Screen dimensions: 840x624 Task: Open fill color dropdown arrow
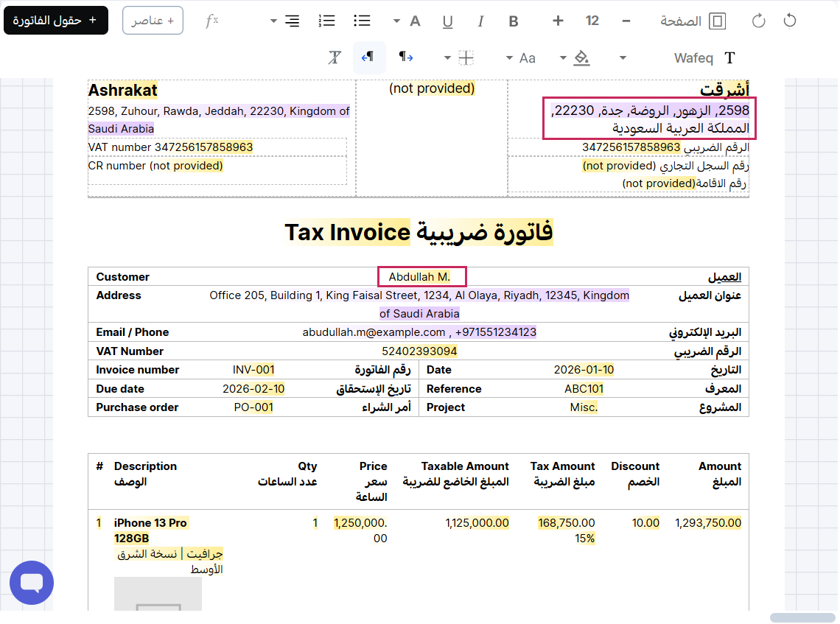click(x=562, y=58)
